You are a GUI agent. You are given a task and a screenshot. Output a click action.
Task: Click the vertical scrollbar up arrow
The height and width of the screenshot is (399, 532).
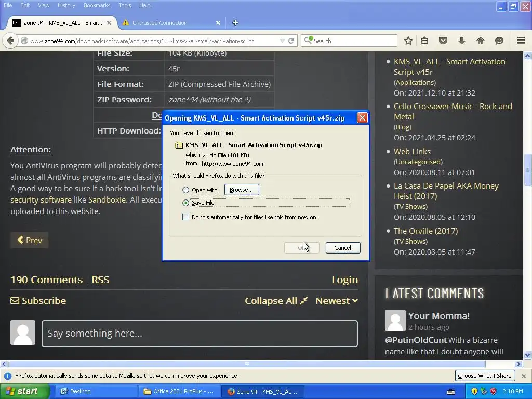(x=527, y=56)
